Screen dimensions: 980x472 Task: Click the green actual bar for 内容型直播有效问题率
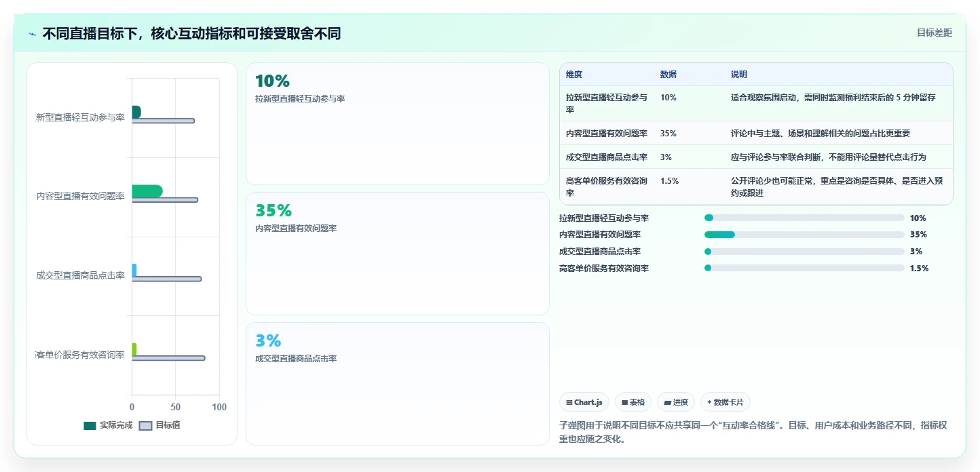147,191
